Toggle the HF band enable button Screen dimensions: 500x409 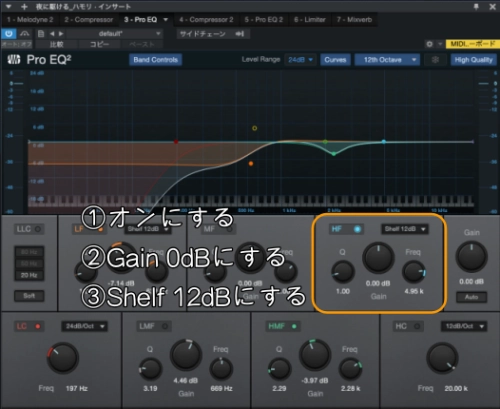[357, 229]
